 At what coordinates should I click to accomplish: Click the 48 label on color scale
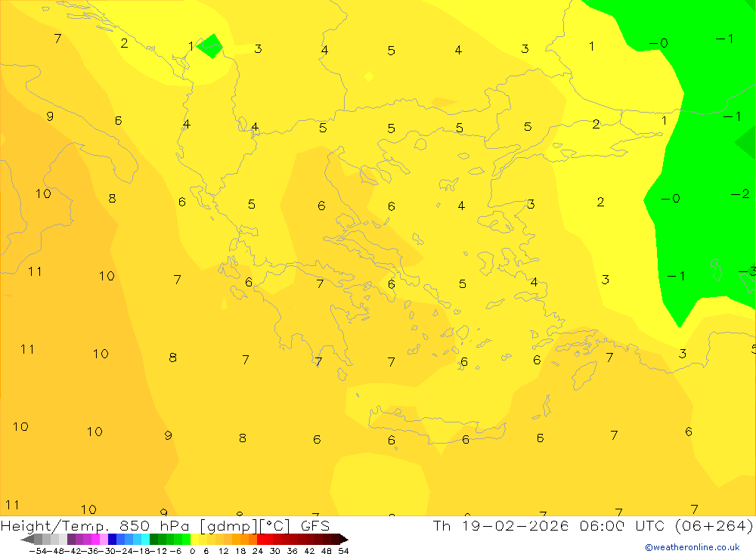(x=327, y=551)
